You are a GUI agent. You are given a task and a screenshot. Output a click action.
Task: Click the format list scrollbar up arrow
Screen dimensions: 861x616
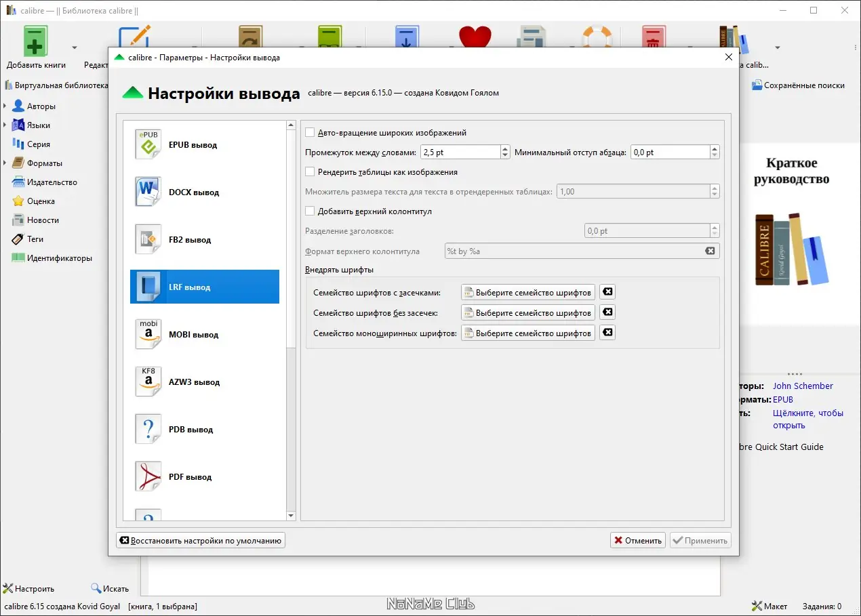292,125
